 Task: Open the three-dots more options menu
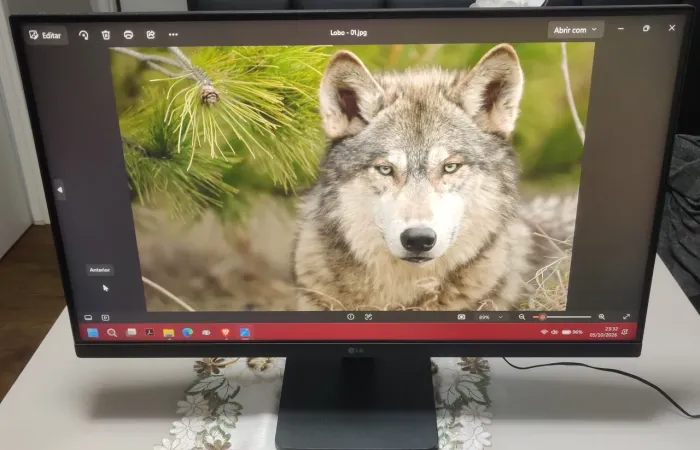pyautogui.click(x=173, y=34)
